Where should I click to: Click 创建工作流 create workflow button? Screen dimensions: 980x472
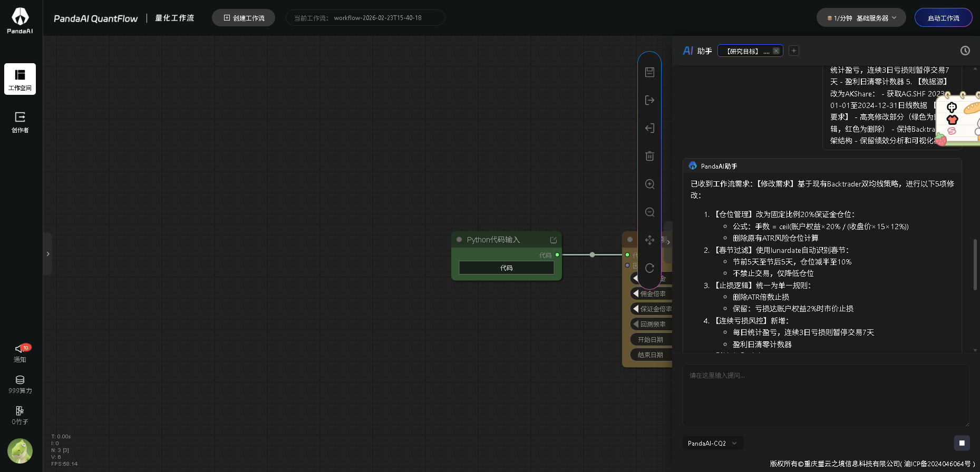pyautogui.click(x=244, y=18)
